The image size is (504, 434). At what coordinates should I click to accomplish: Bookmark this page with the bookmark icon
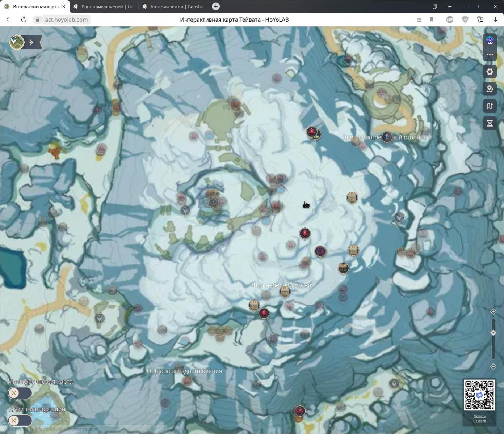[432, 20]
